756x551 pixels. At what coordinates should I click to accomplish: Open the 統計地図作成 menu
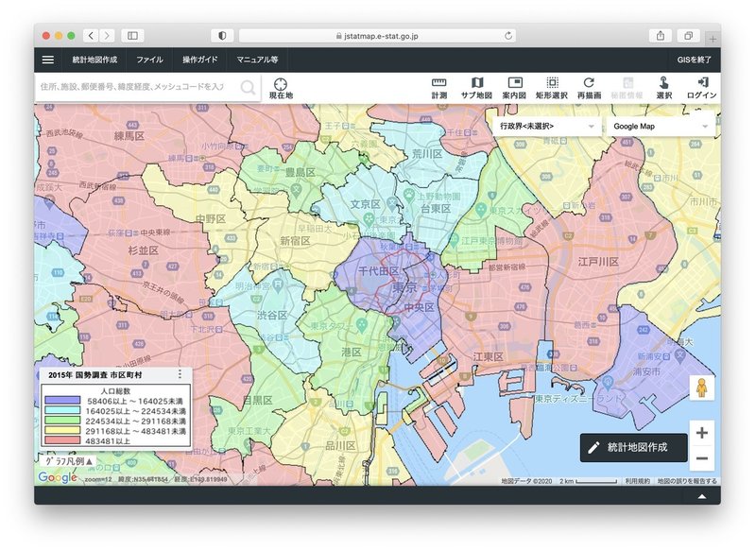(94, 60)
